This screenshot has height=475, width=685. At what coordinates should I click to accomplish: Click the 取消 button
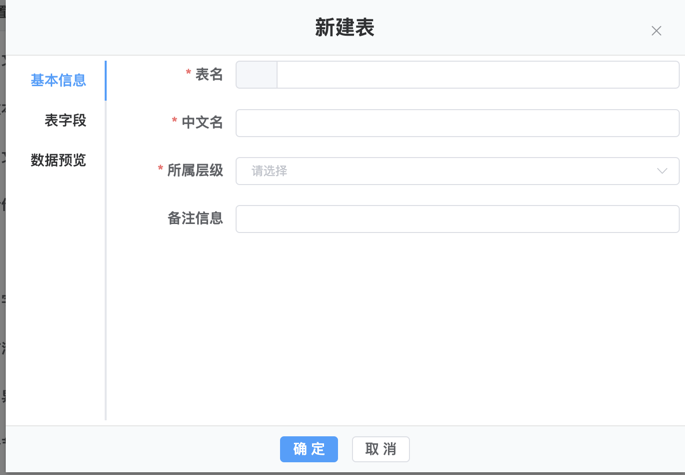click(x=381, y=449)
